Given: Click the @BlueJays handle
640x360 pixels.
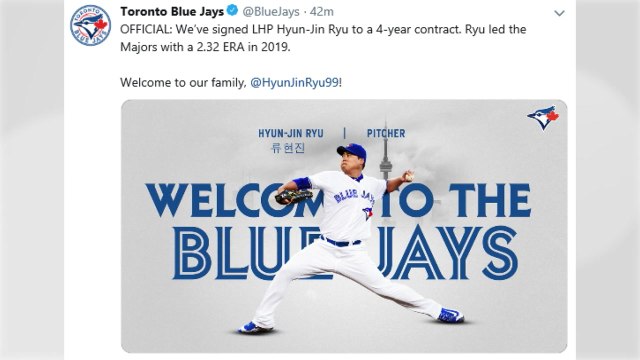Looking at the screenshot, I should tap(271, 12).
